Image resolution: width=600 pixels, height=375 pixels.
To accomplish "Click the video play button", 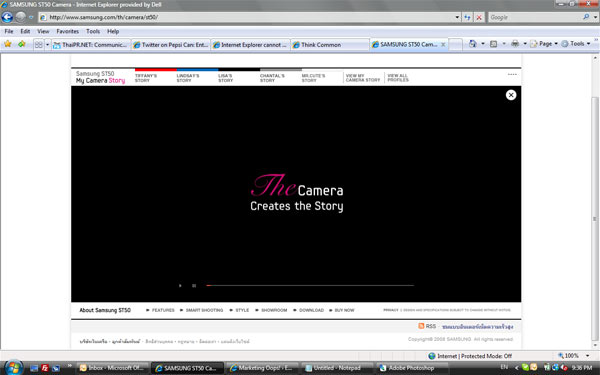I will coord(180,285).
